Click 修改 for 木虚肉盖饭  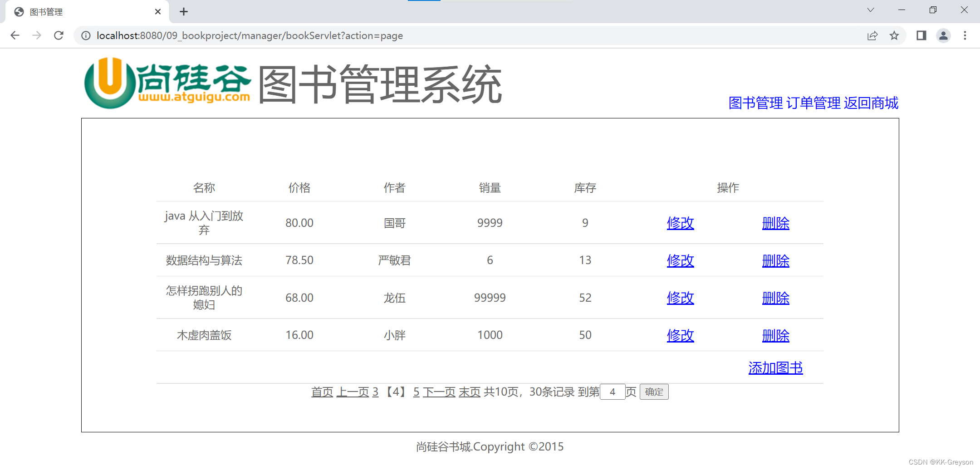[x=681, y=335]
